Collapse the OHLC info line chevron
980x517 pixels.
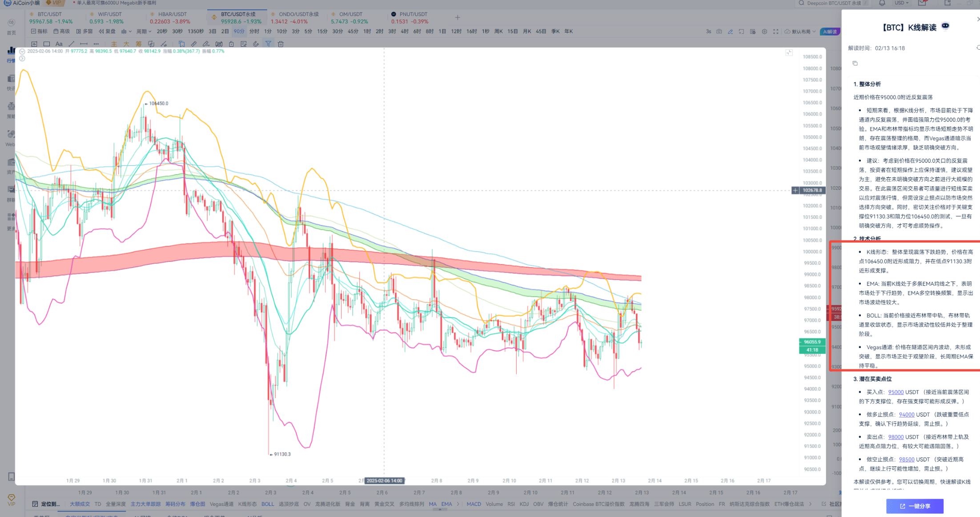click(x=22, y=51)
